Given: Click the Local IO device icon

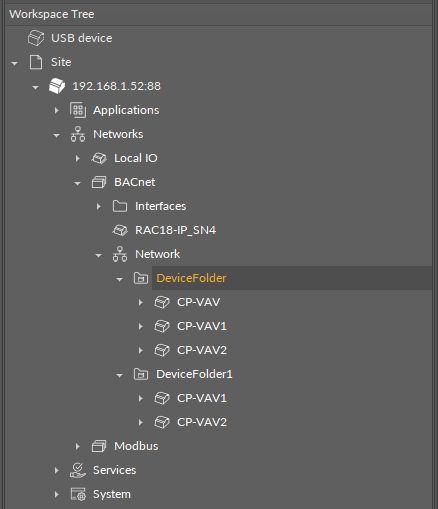Looking at the screenshot, I should pos(99,158).
